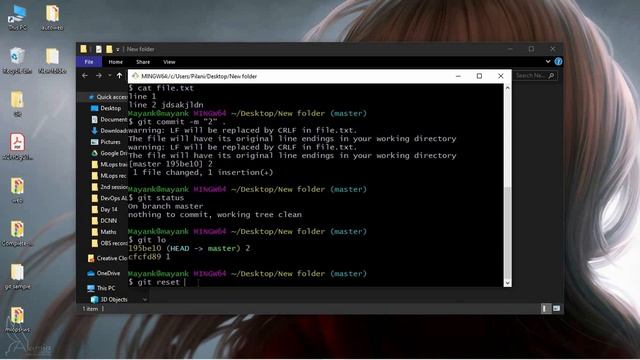Open the PDF file on desktop

tap(17, 146)
